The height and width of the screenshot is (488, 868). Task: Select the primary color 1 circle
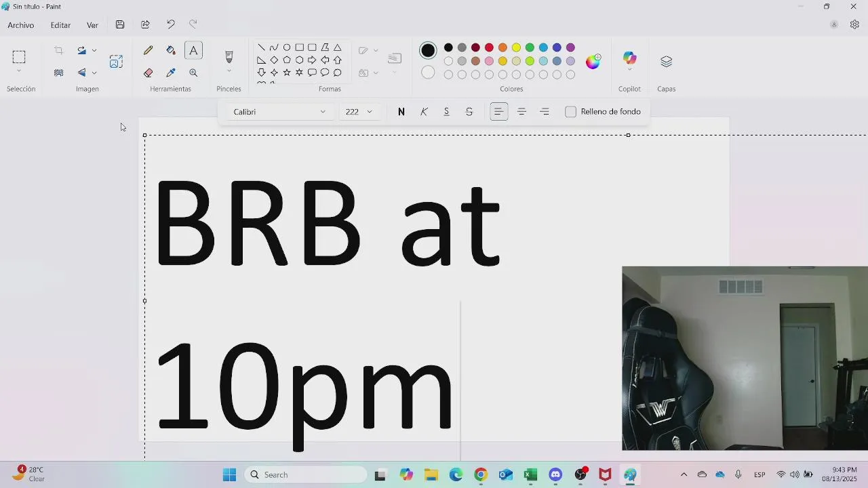428,50
